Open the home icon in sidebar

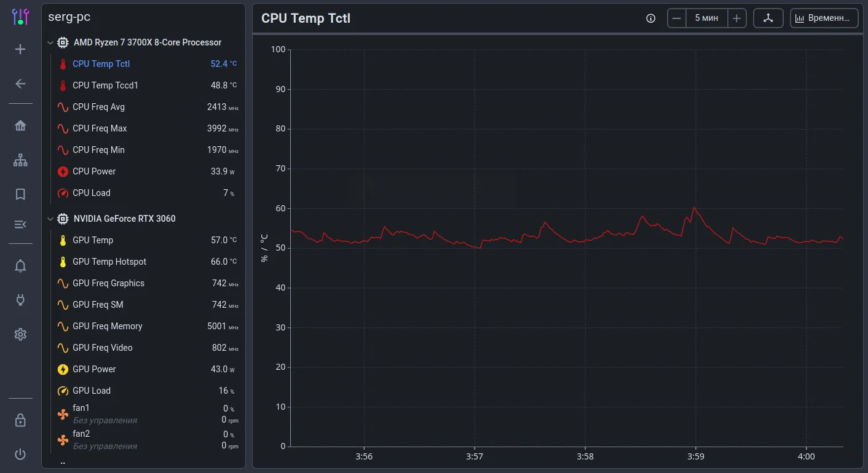tap(20, 126)
